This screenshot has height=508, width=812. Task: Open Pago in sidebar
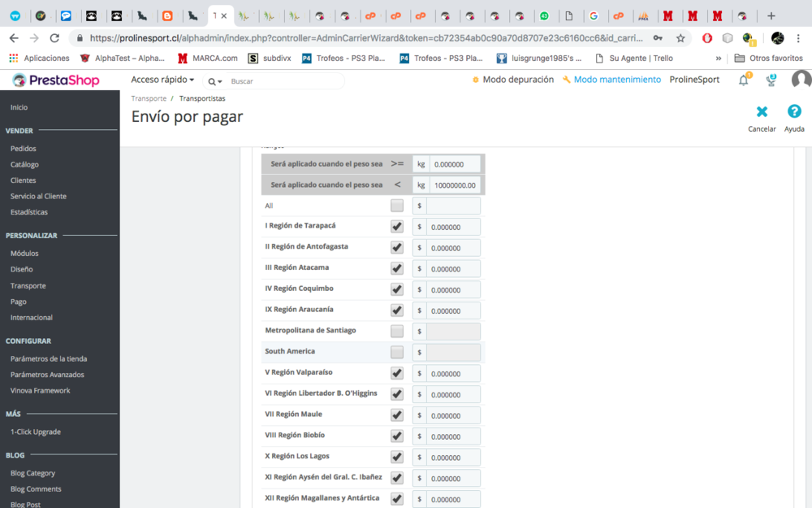[x=18, y=302]
